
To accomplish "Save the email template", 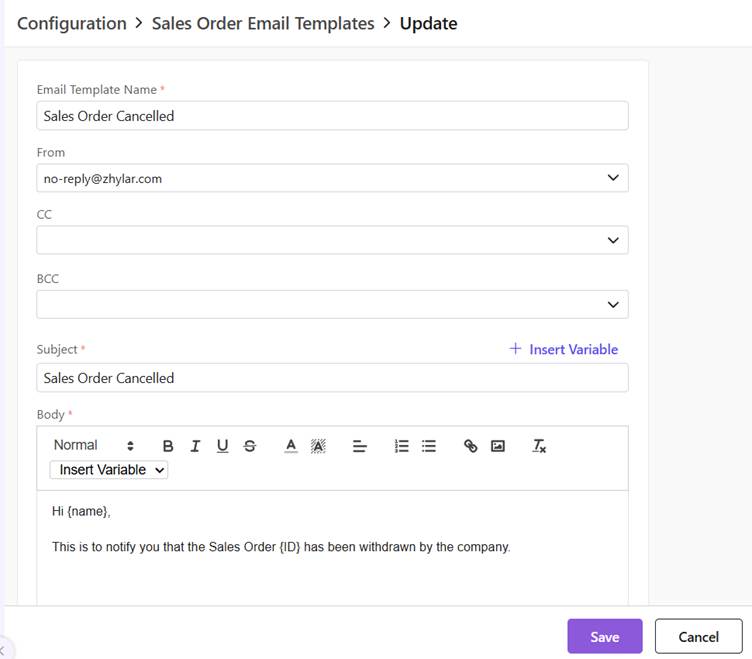I will click(604, 636).
